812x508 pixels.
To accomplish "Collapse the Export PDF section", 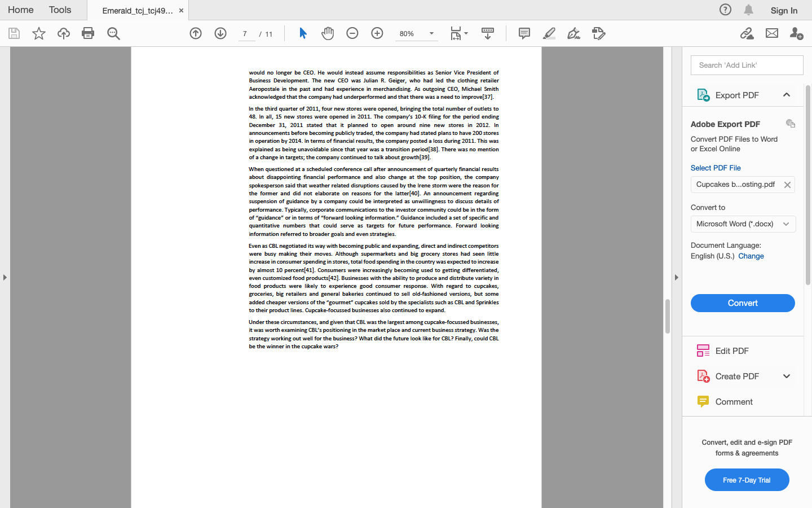I will coord(787,95).
